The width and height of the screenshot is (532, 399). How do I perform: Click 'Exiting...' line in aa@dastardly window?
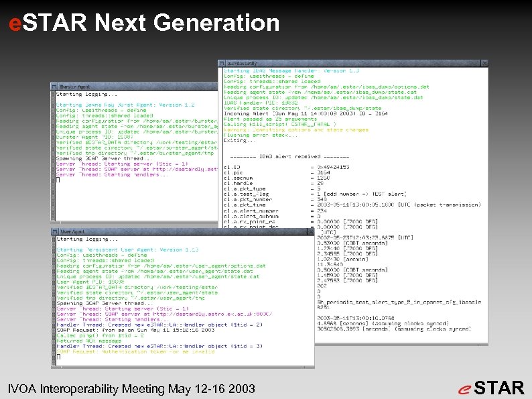pos(240,140)
